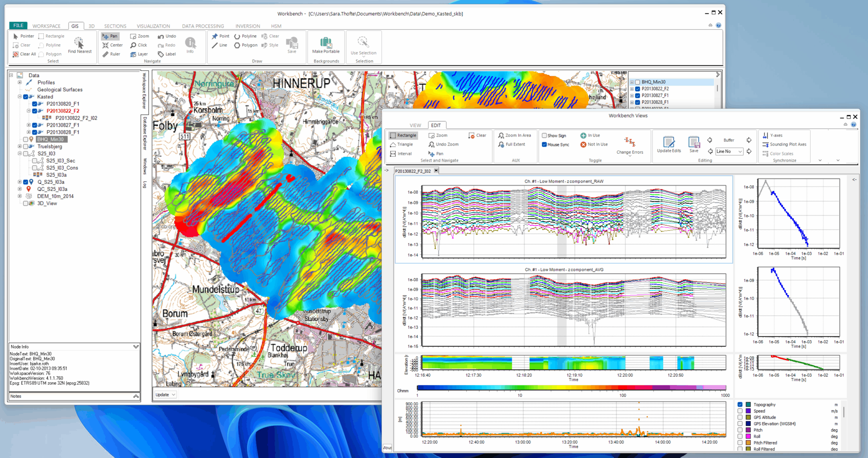Image resolution: width=868 pixels, height=458 pixels.
Task: Enable the Speed plot checkbox
Action: (x=740, y=411)
